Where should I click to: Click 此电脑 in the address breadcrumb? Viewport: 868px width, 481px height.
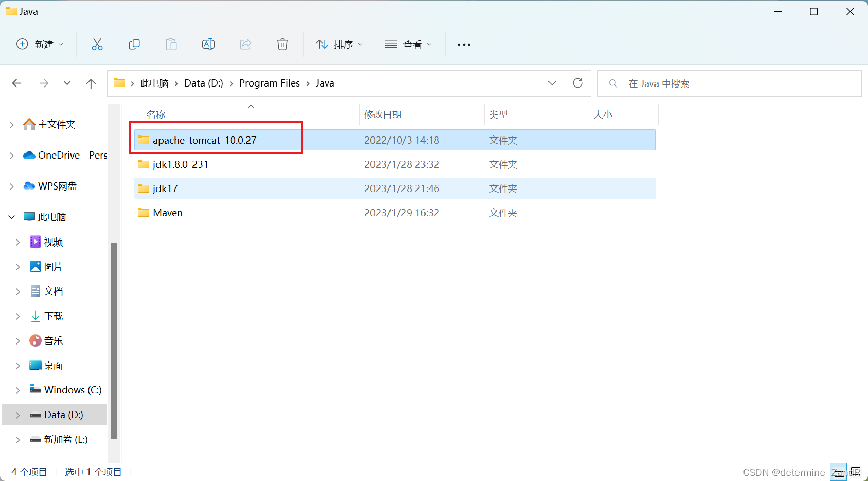(154, 83)
